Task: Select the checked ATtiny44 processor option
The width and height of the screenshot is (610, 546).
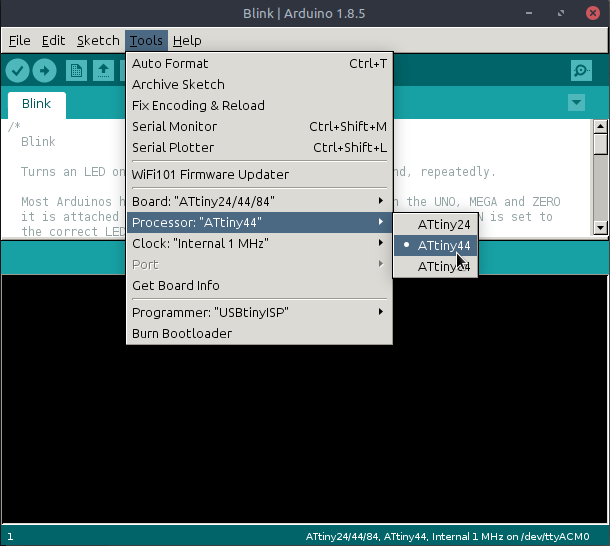Action: point(436,246)
